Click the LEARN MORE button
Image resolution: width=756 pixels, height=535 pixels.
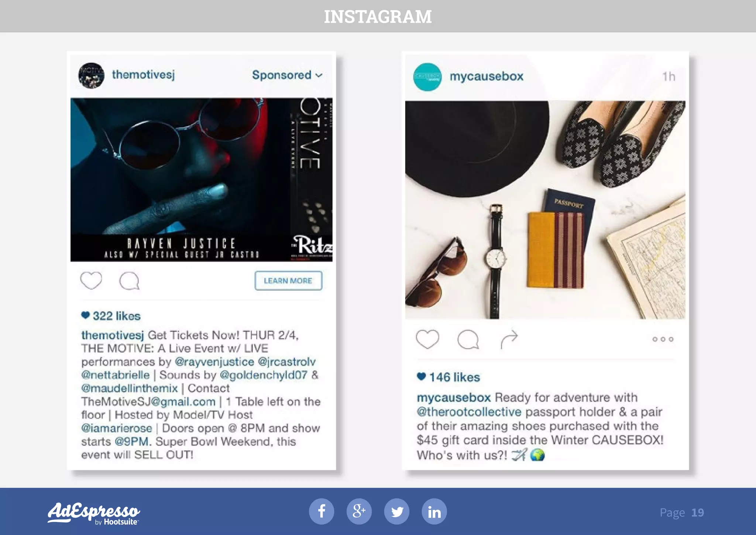coord(288,281)
